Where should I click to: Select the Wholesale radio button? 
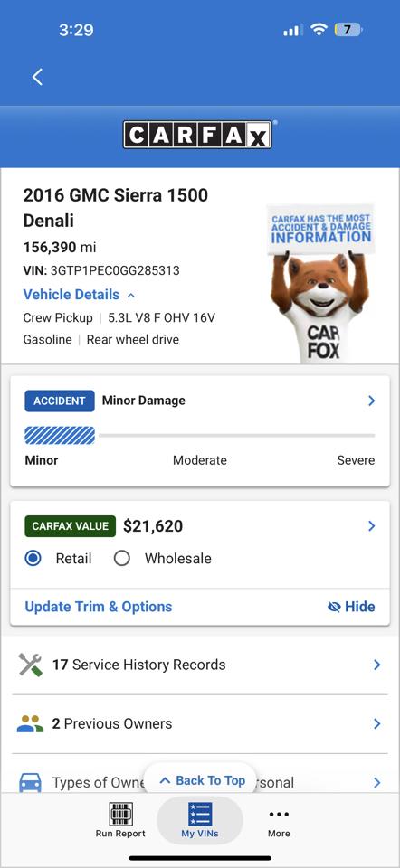tap(122, 558)
